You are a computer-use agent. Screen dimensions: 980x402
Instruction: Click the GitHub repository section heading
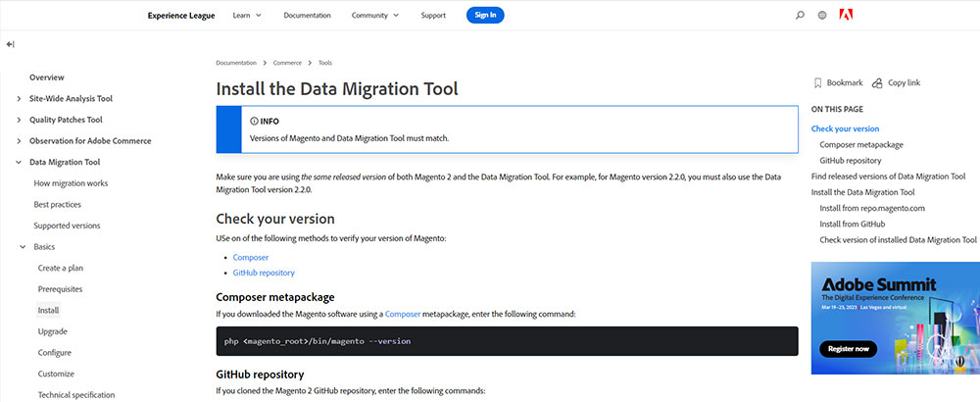click(x=260, y=375)
